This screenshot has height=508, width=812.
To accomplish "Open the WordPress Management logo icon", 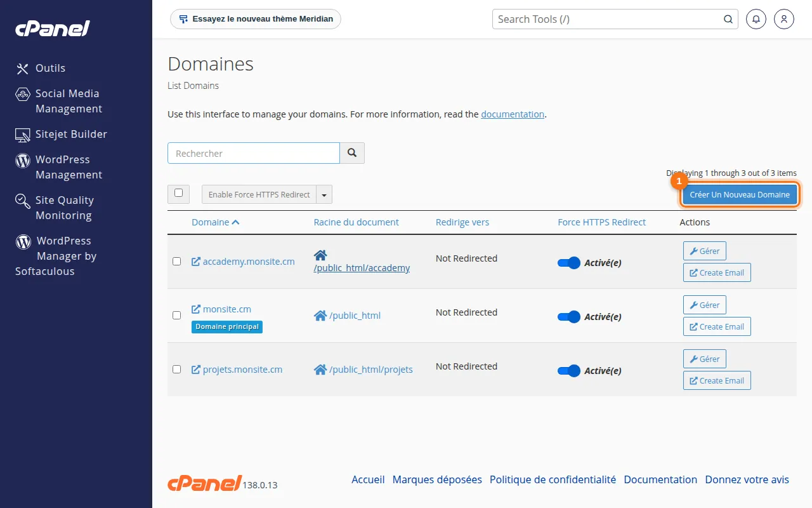I will (23, 160).
